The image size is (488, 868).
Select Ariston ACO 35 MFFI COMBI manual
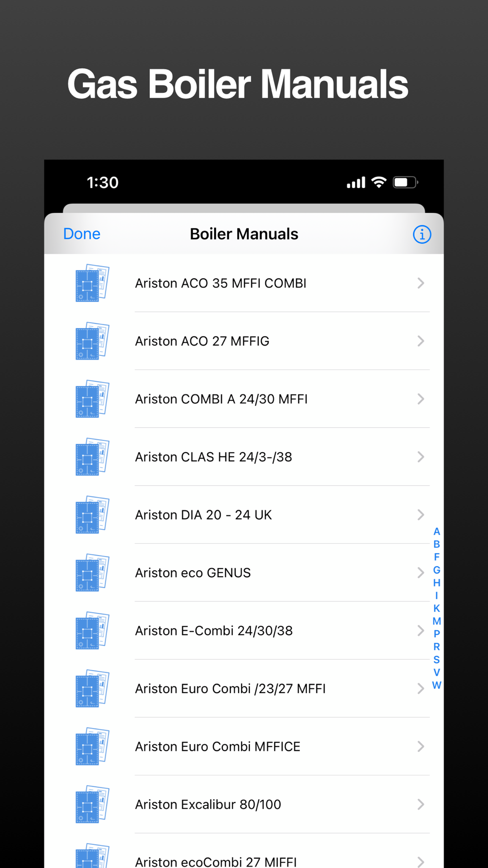coord(244,283)
